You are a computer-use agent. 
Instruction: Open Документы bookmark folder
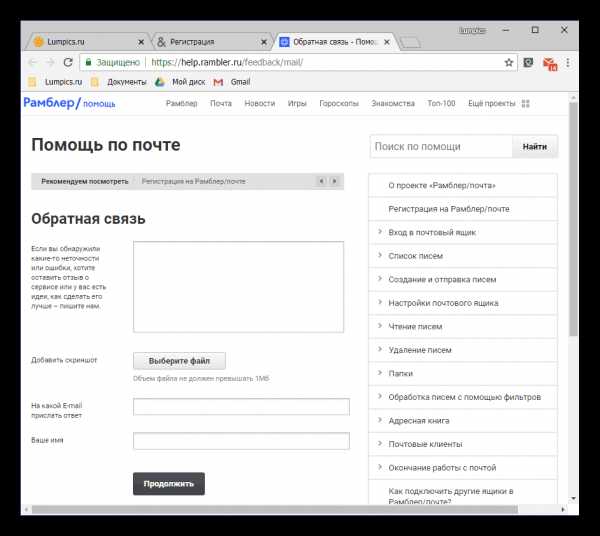119,82
